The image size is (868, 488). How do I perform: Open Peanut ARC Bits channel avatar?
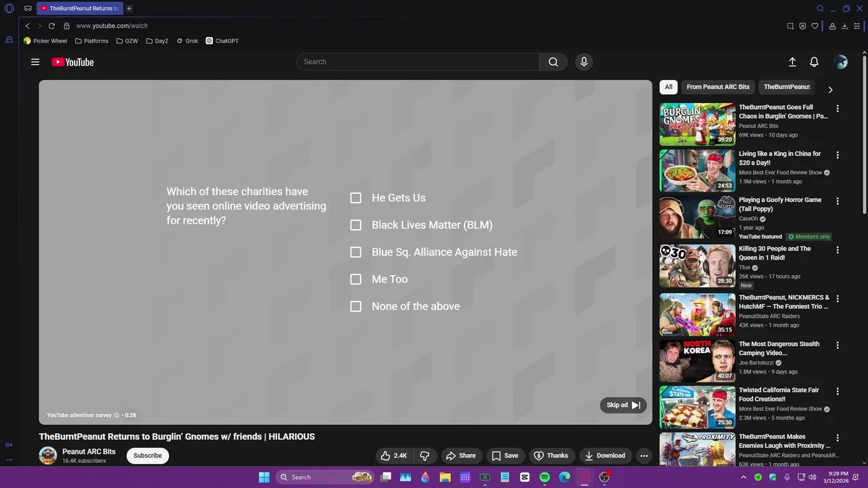(47, 455)
